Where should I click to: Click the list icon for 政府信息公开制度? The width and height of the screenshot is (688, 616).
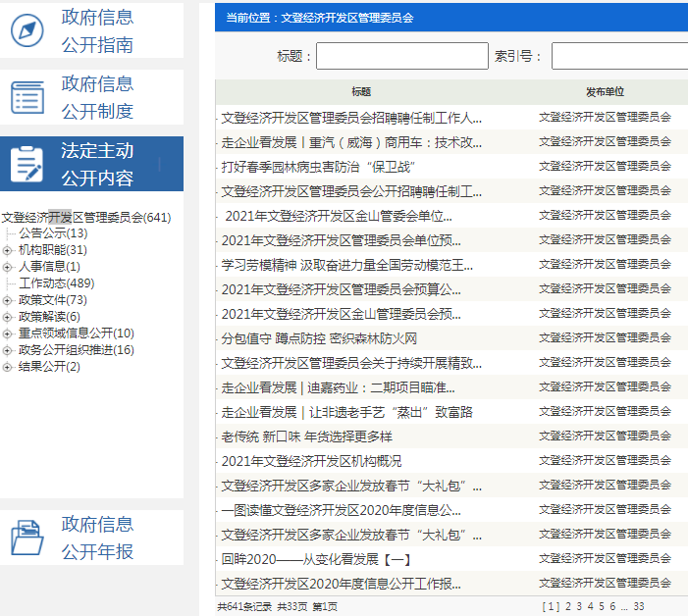click(x=27, y=97)
